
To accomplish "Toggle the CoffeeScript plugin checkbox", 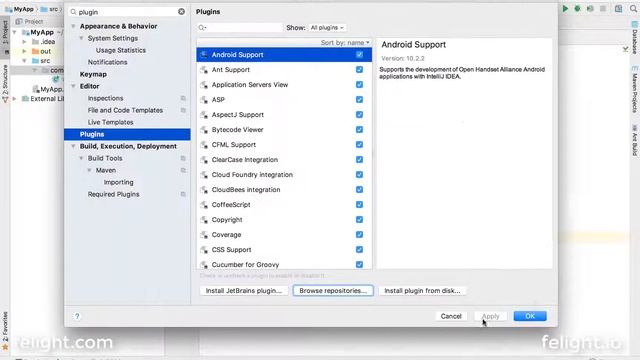I will pyautogui.click(x=359, y=204).
